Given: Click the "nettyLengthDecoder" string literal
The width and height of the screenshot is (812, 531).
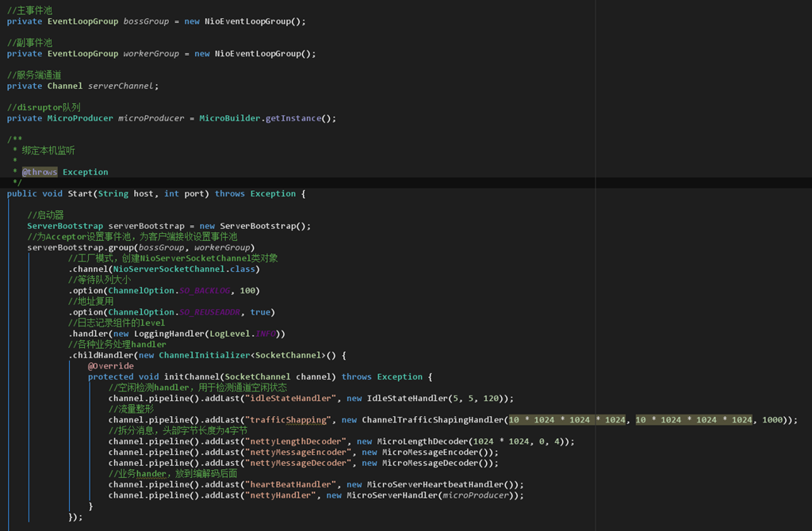Looking at the screenshot, I should pyautogui.click(x=296, y=441).
